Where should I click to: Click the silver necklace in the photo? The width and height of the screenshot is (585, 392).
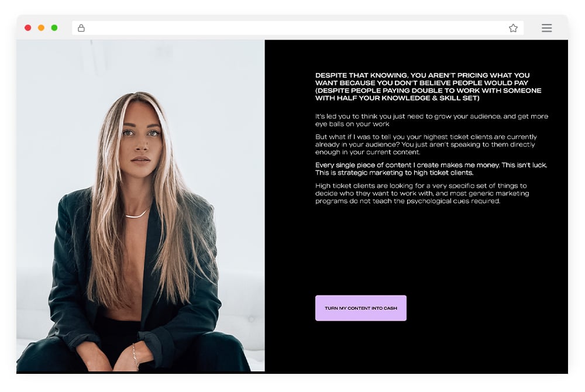click(137, 214)
